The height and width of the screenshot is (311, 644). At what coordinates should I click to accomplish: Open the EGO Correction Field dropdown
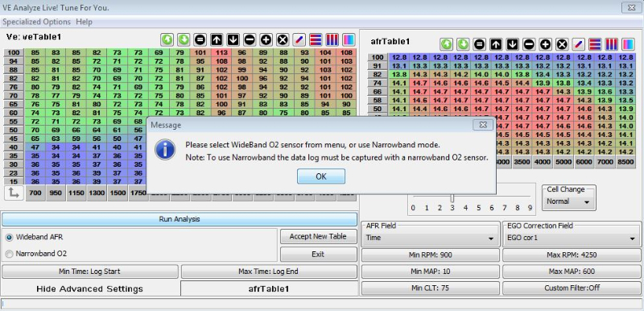click(x=572, y=238)
